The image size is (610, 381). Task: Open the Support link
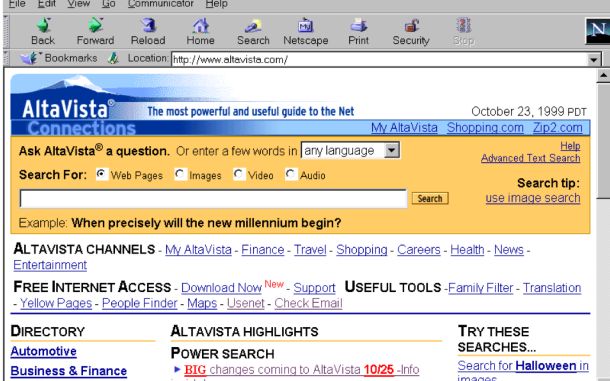(x=314, y=288)
